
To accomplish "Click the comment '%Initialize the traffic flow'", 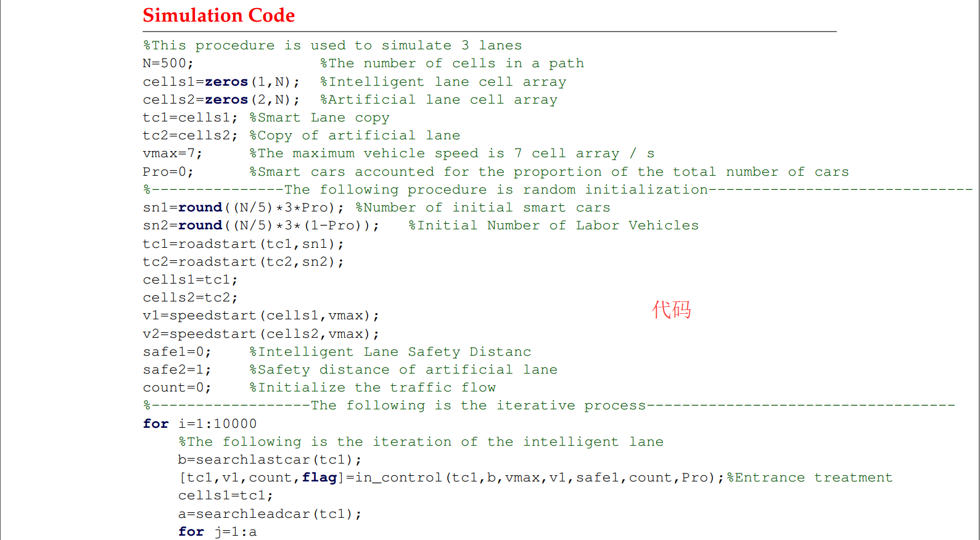I will pos(373,388).
